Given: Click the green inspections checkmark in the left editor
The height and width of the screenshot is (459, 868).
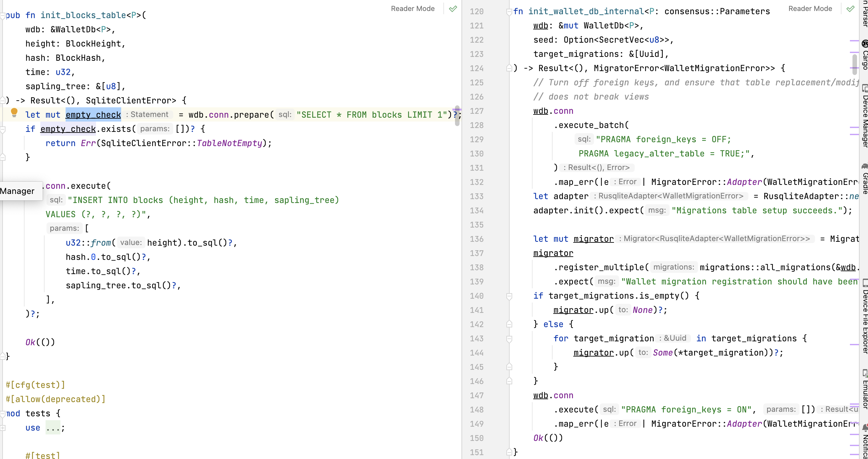Looking at the screenshot, I should click(x=453, y=9).
